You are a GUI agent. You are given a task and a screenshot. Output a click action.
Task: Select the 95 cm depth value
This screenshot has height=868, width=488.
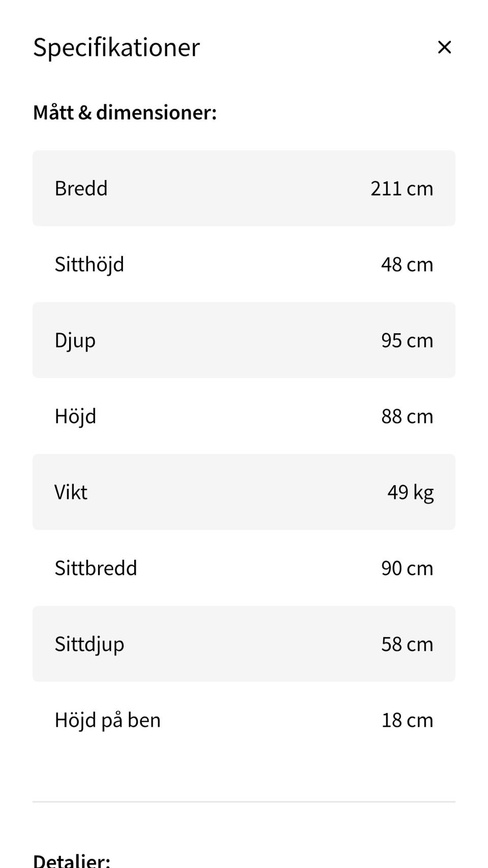coord(407,340)
